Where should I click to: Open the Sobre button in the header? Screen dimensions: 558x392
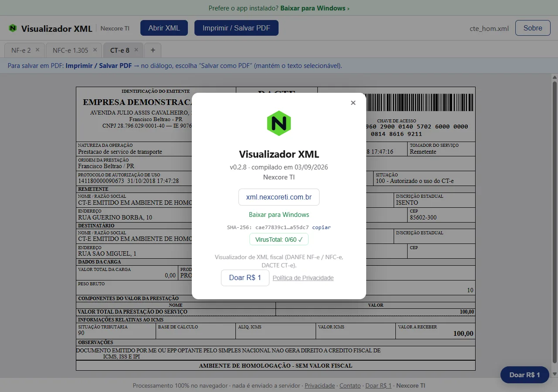click(533, 28)
